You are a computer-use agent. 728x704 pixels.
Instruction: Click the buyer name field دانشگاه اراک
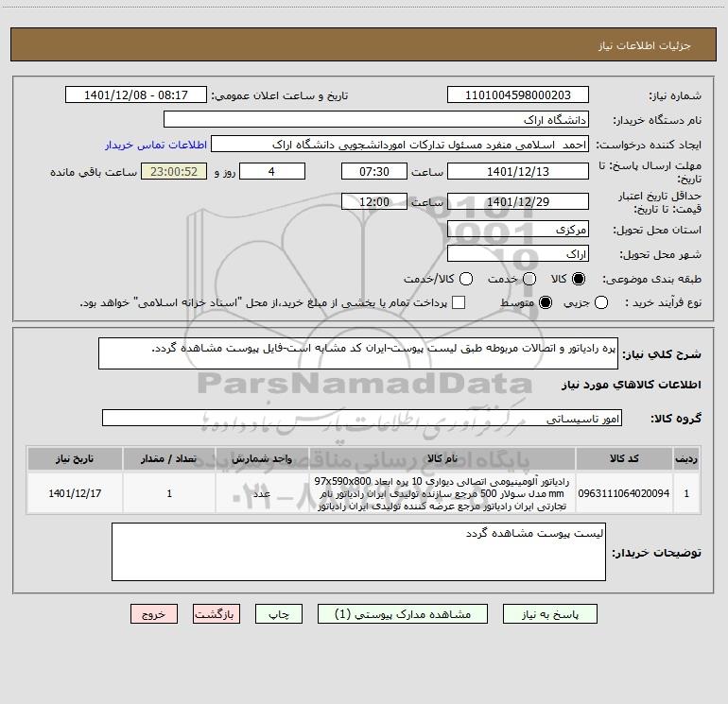click(376, 119)
